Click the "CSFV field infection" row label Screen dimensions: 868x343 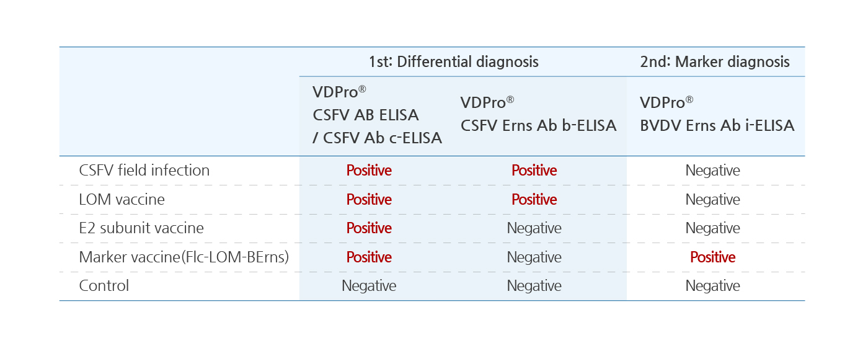point(144,171)
